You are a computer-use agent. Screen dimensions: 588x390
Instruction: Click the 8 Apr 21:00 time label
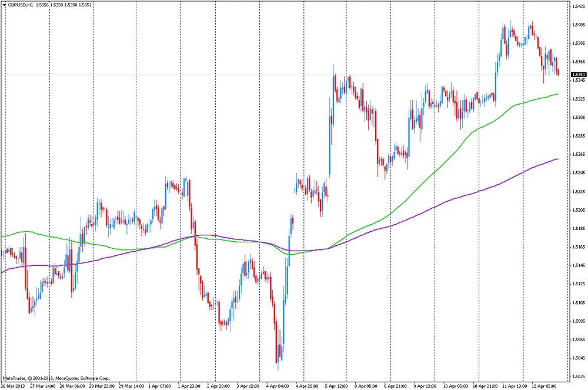coord(395,386)
